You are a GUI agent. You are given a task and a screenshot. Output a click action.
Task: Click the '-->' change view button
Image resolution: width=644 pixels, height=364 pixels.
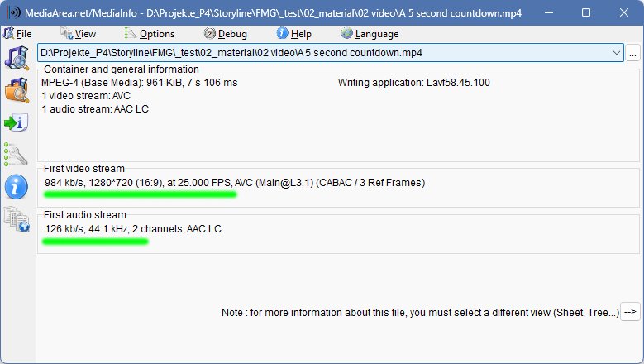630,312
